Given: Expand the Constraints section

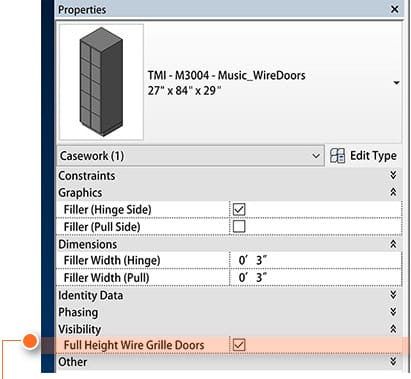Looking at the screenshot, I should (393, 175).
